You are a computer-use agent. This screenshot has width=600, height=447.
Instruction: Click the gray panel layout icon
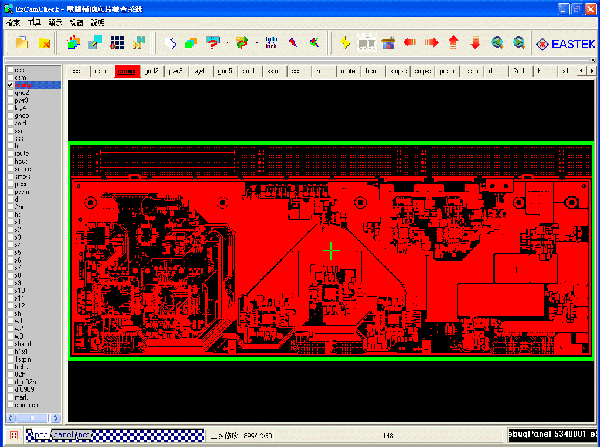pos(367,42)
